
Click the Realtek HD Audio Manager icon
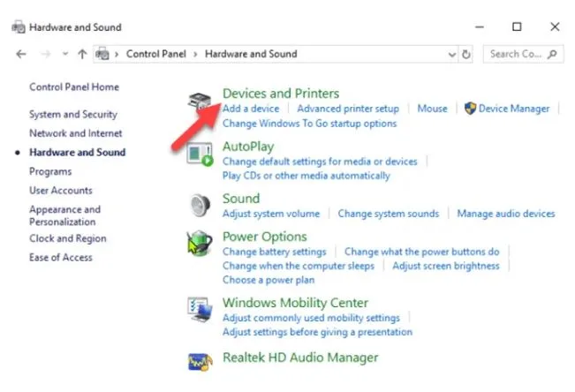point(200,362)
